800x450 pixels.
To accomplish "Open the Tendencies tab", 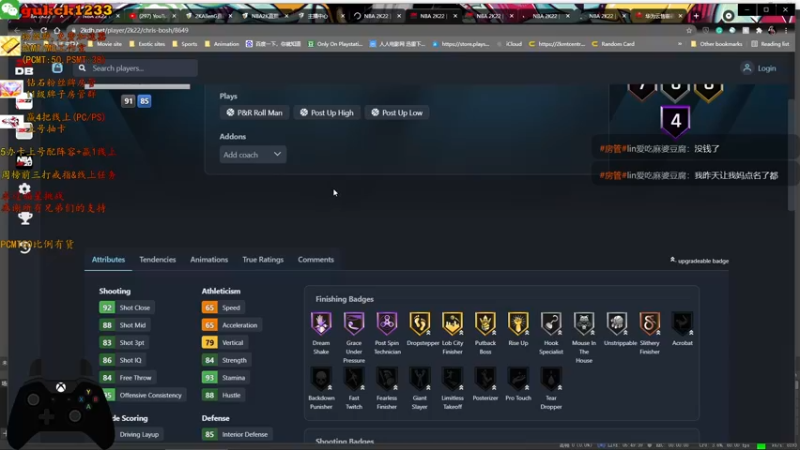I will [x=158, y=260].
